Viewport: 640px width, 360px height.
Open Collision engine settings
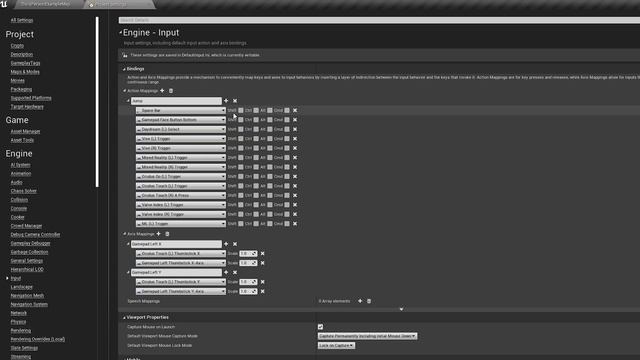19,200
